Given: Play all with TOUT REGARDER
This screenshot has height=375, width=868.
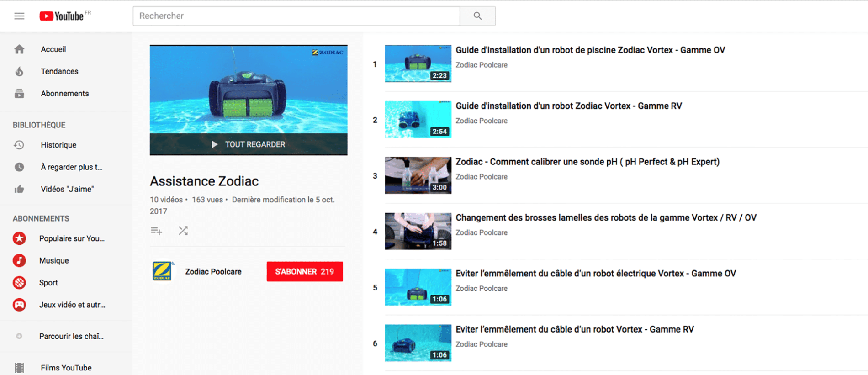Looking at the screenshot, I should point(249,144).
